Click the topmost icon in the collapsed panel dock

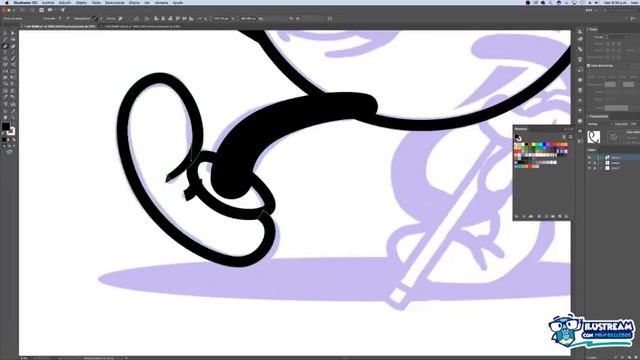coord(580,31)
